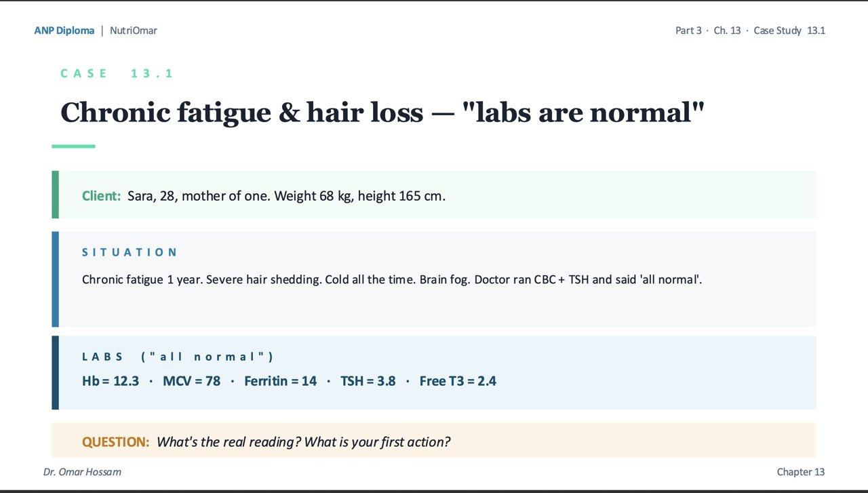
Task: Select the Free T3 = 2.4 value
Action: point(458,381)
